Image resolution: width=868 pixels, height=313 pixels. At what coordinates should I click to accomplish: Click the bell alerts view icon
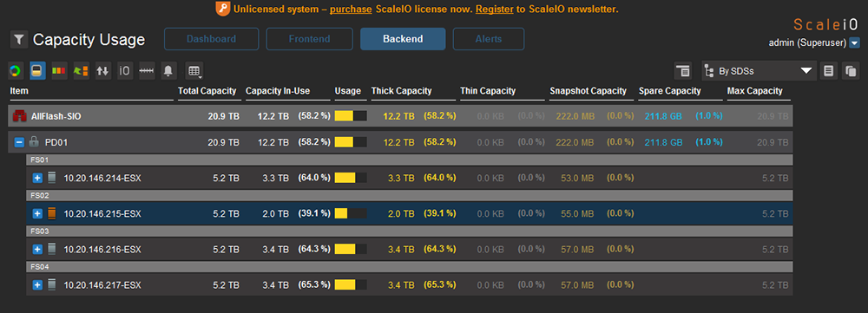tap(169, 71)
